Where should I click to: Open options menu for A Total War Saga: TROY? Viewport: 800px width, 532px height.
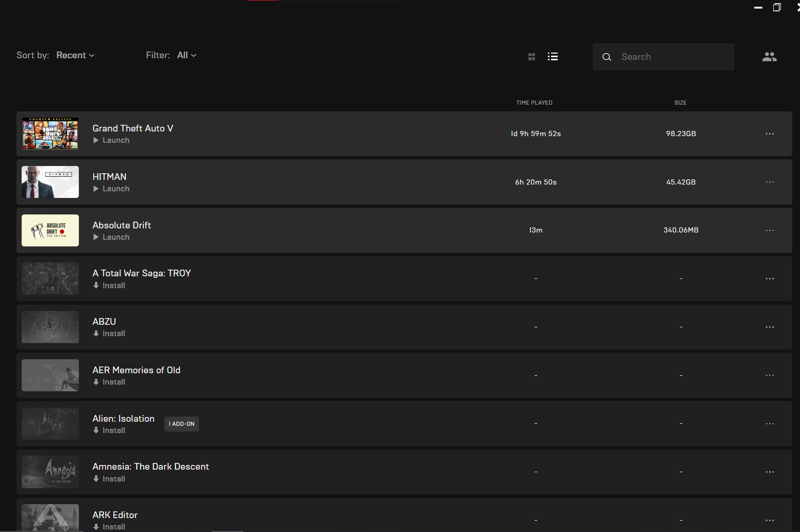click(770, 279)
